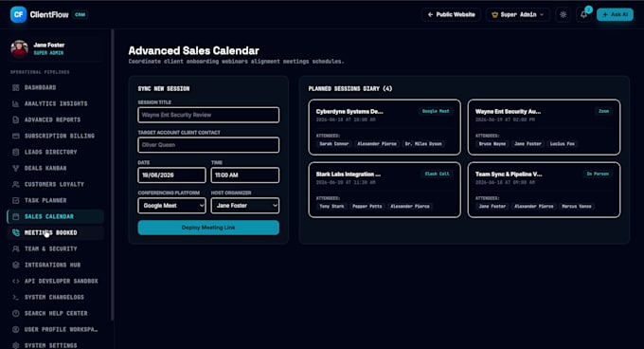Click the Session Title input field
The width and height of the screenshot is (644, 349).
pyautogui.click(x=208, y=115)
